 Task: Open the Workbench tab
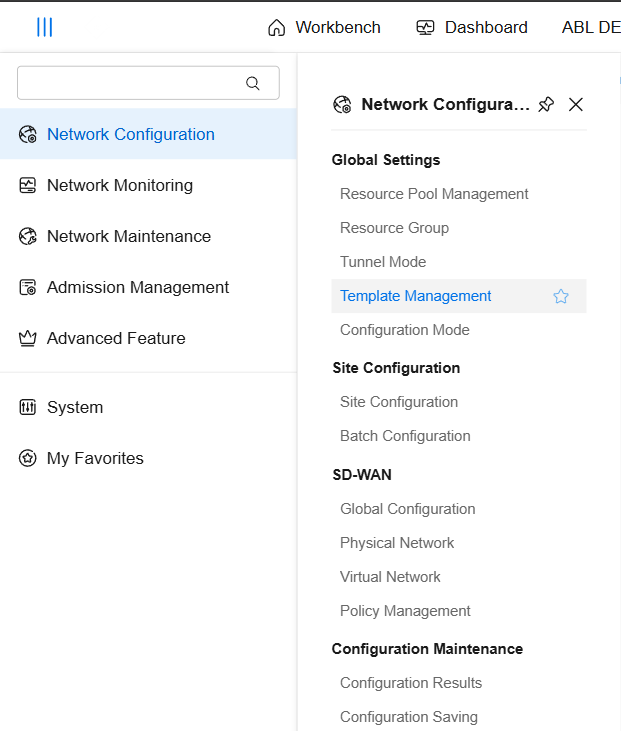[325, 27]
